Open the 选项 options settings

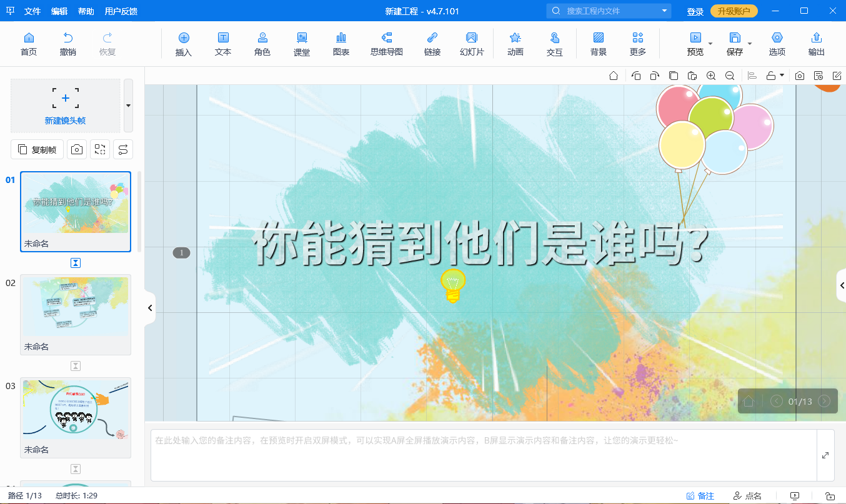777,44
